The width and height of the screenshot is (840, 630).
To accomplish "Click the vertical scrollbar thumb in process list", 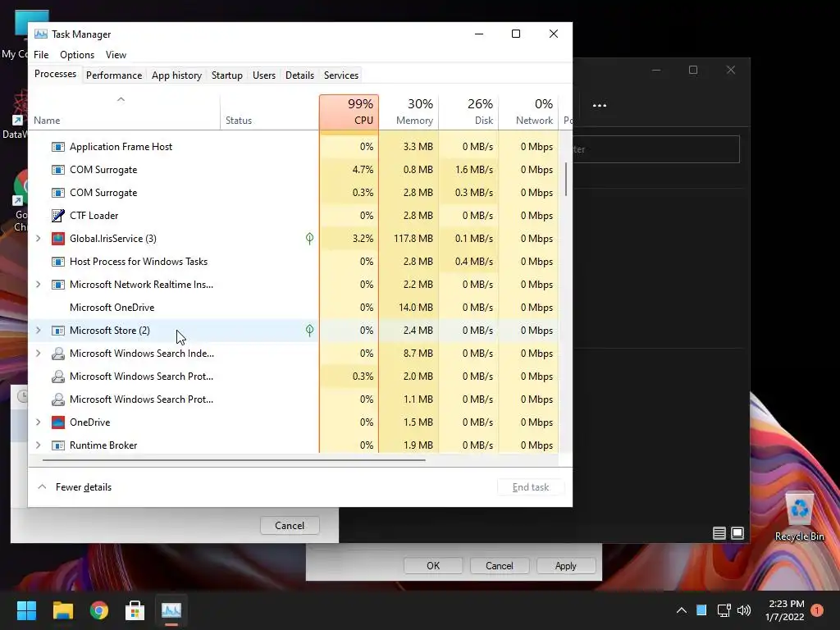I will pos(566,180).
